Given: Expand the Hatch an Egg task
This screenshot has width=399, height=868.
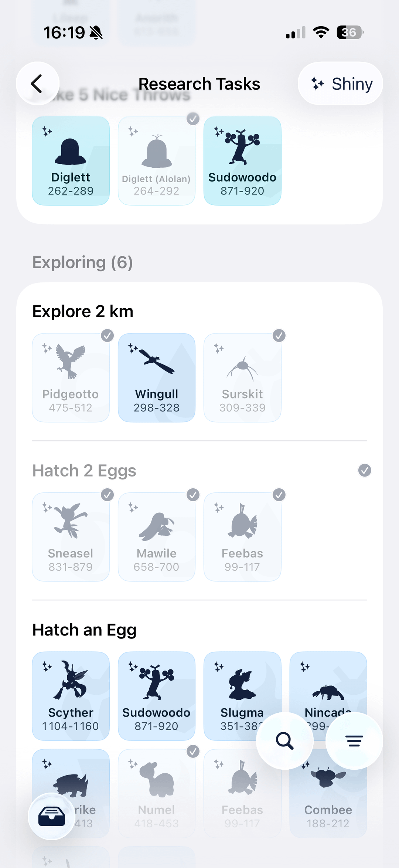Looking at the screenshot, I should coord(84,630).
